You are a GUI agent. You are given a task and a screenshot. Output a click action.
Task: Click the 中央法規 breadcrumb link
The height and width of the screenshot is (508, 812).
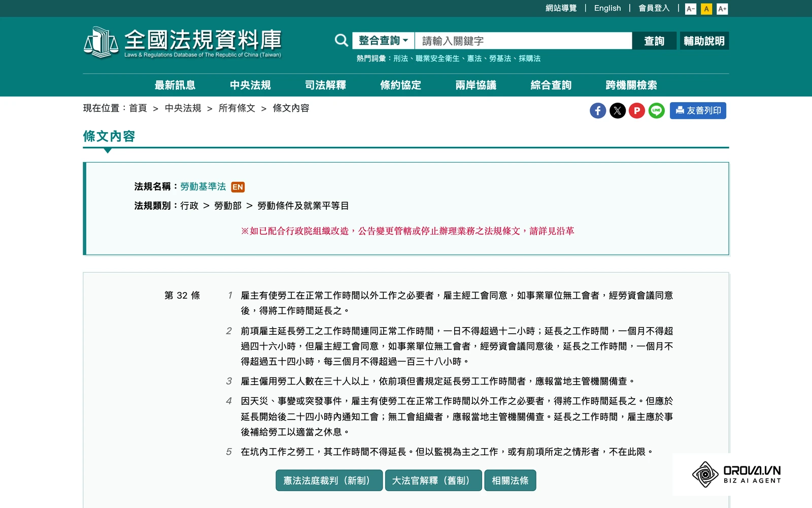183,108
